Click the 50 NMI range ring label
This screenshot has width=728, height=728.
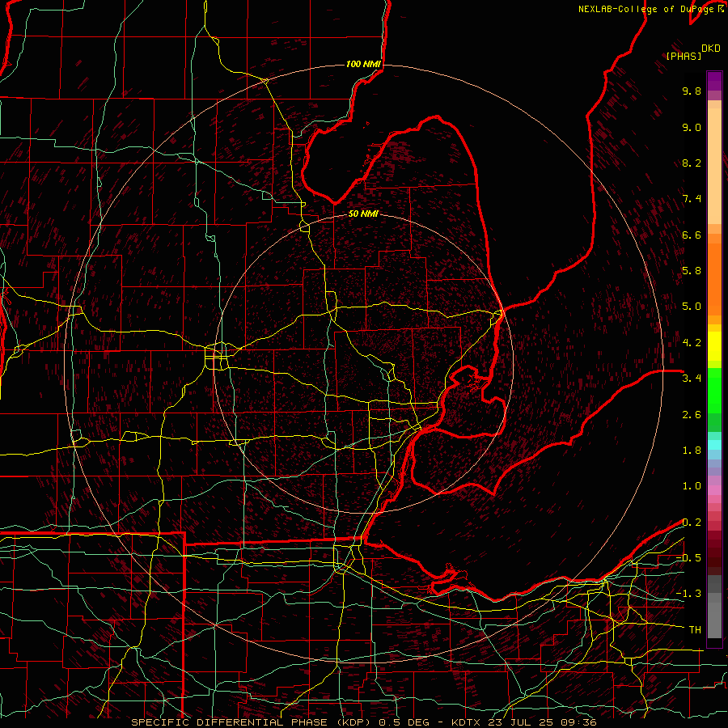(363, 214)
